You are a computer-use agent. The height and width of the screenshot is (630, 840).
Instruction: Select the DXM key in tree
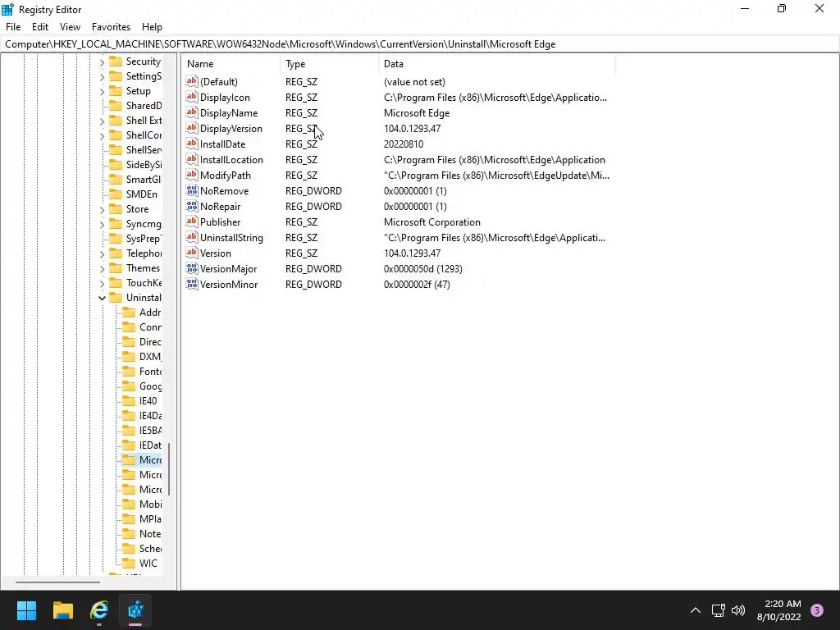[x=150, y=356]
